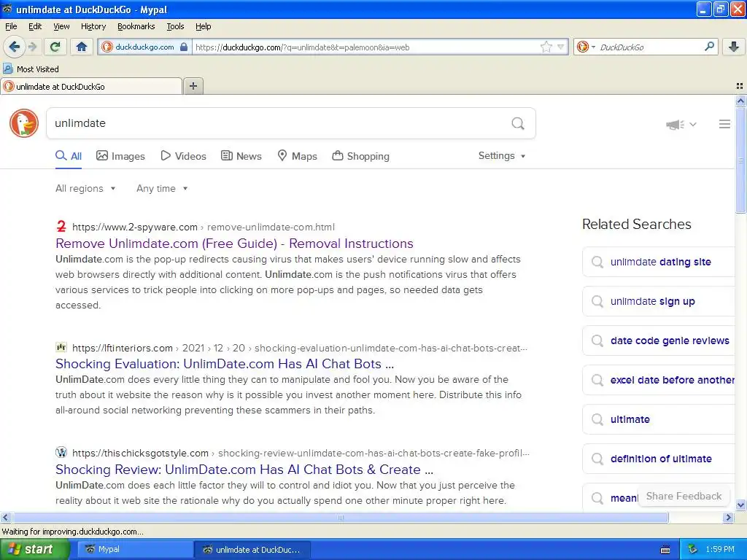Click the vertical scrollbar down arrow
The width and height of the screenshot is (747, 560).
[x=740, y=505]
